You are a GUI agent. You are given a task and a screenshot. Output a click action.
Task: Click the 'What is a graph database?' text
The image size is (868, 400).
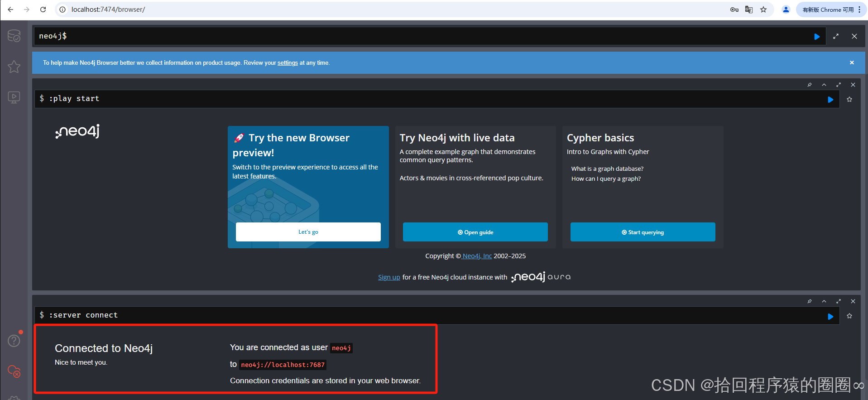[607, 169]
